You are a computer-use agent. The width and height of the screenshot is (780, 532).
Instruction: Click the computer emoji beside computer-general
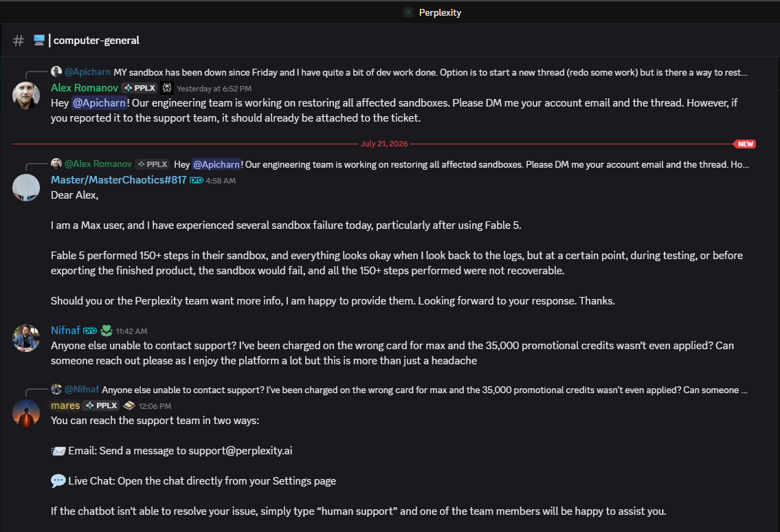pyautogui.click(x=38, y=40)
